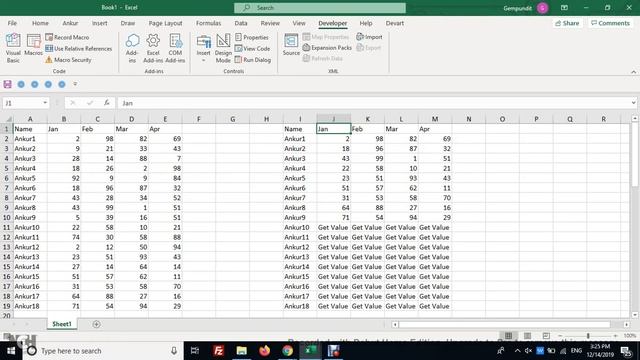Open the View tab
The height and width of the screenshot is (360, 640).
click(x=299, y=23)
